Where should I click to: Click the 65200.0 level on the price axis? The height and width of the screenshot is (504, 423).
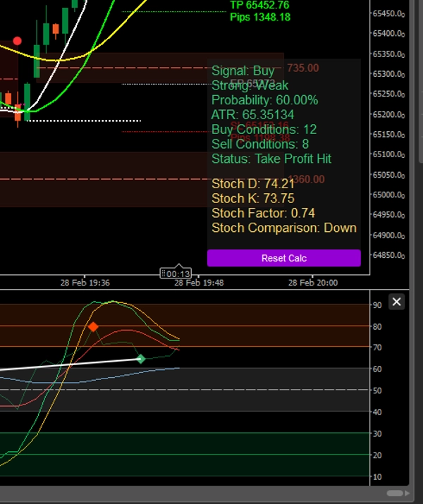(x=388, y=114)
